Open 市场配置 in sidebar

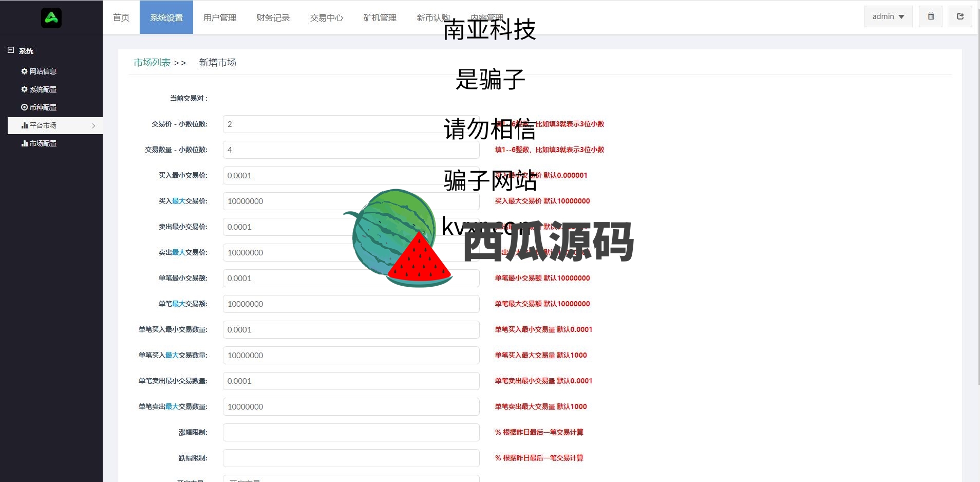point(43,143)
